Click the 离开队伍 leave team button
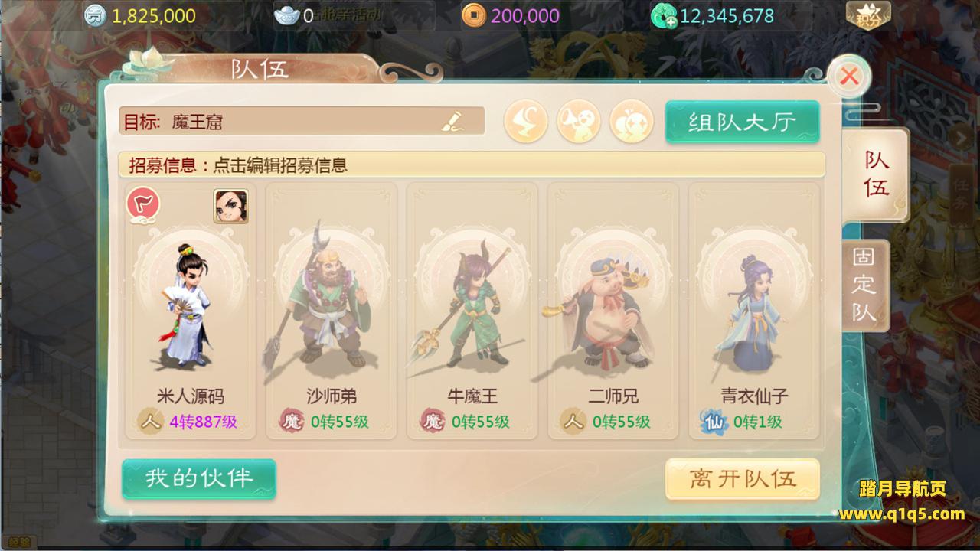The height and width of the screenshot is (551, 980). coord(742,479)
